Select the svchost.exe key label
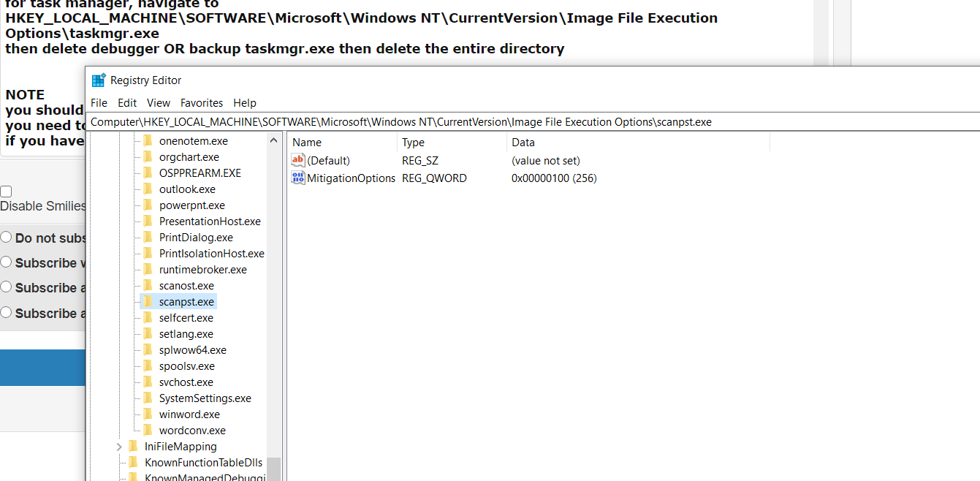980x481 pixels. point(186,382)
